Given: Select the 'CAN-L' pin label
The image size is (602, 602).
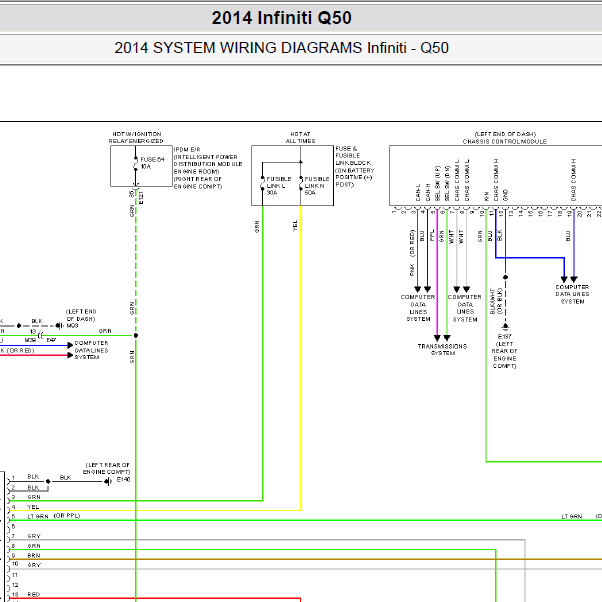Looking at the screenshot, I should 418,192.
